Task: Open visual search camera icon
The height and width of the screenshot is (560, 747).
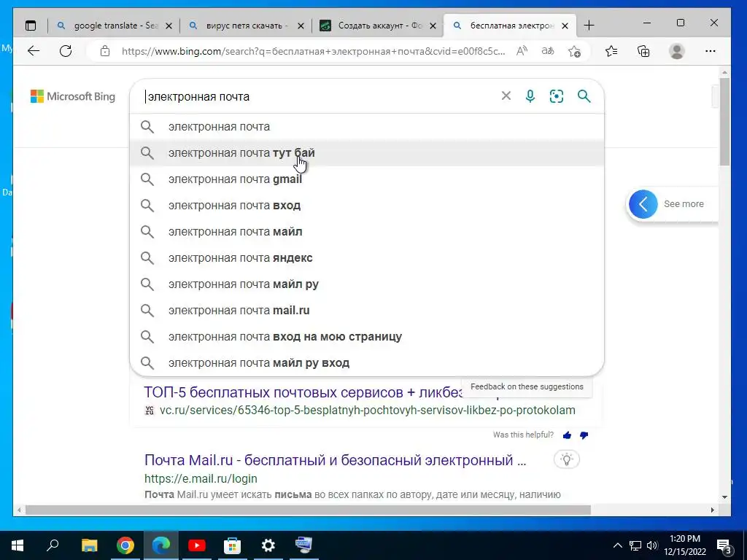Action: click(557, 96)
